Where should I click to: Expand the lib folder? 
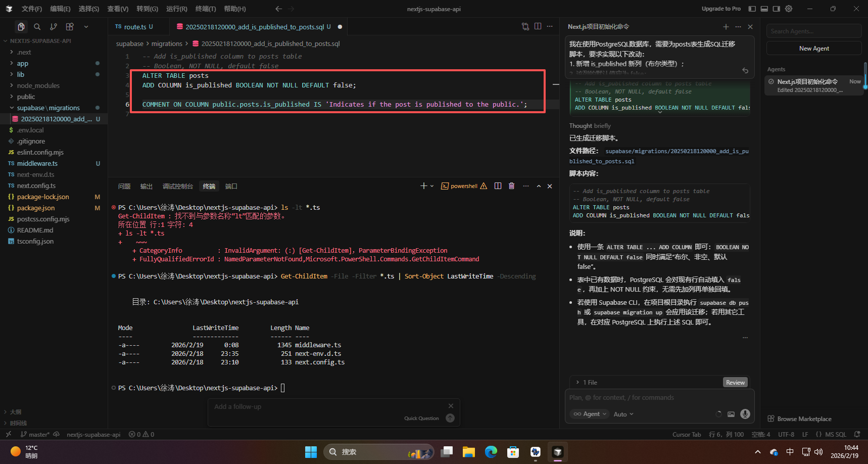(x=21, y=74)
